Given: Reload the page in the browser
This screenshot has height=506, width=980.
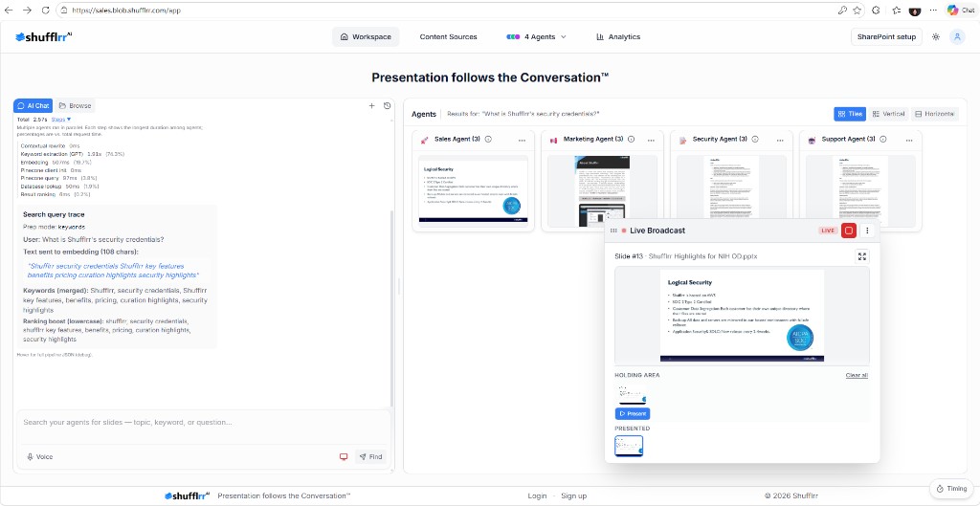Looking at the screenshot, I should [46, 11].
